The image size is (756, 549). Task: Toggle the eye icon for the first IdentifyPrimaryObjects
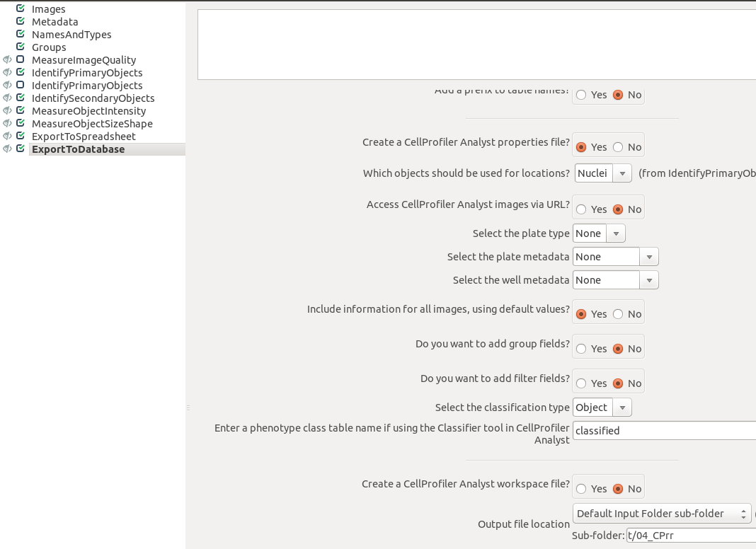coord(7,72)
